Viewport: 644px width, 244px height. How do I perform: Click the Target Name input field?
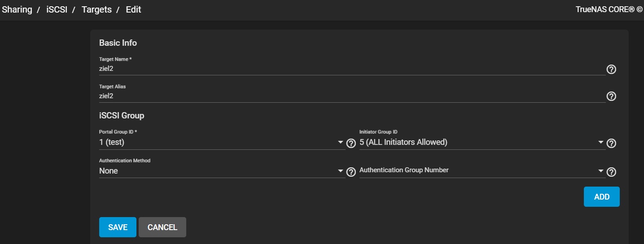pyautogui.click(x=350, y=69)
